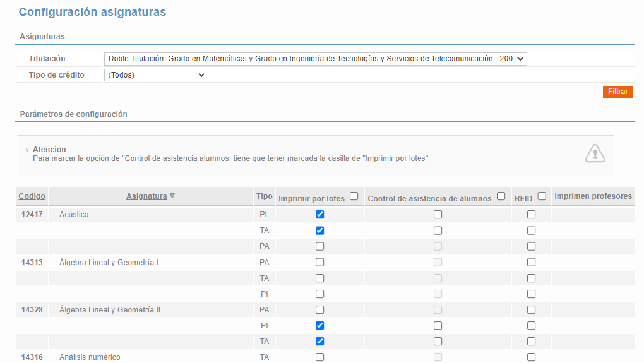The height and width of the screenshot is (363, 644).
Task: Check Control de asistencia for Geometría II TA
Action: coord(438,342)
